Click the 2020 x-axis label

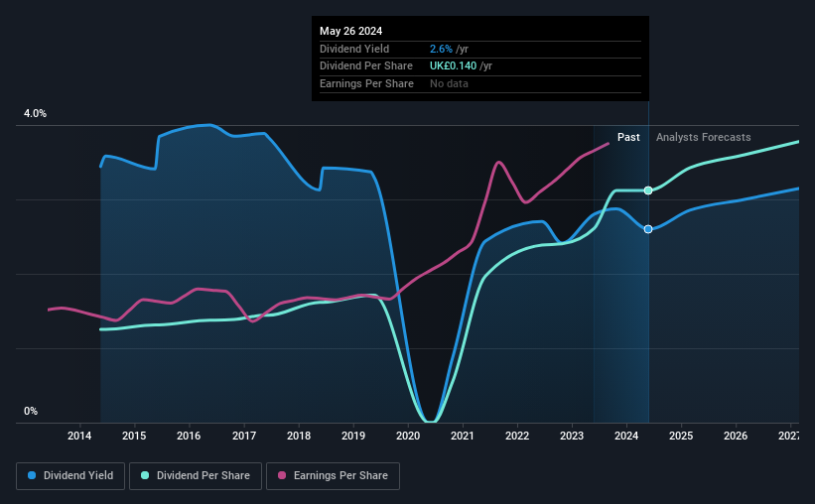click(x=408, y=436)
